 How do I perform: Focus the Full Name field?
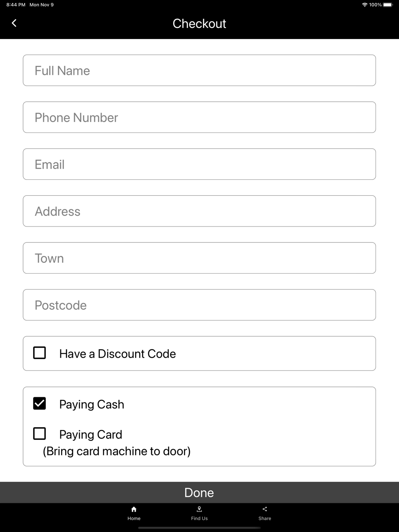coord(199,70)
